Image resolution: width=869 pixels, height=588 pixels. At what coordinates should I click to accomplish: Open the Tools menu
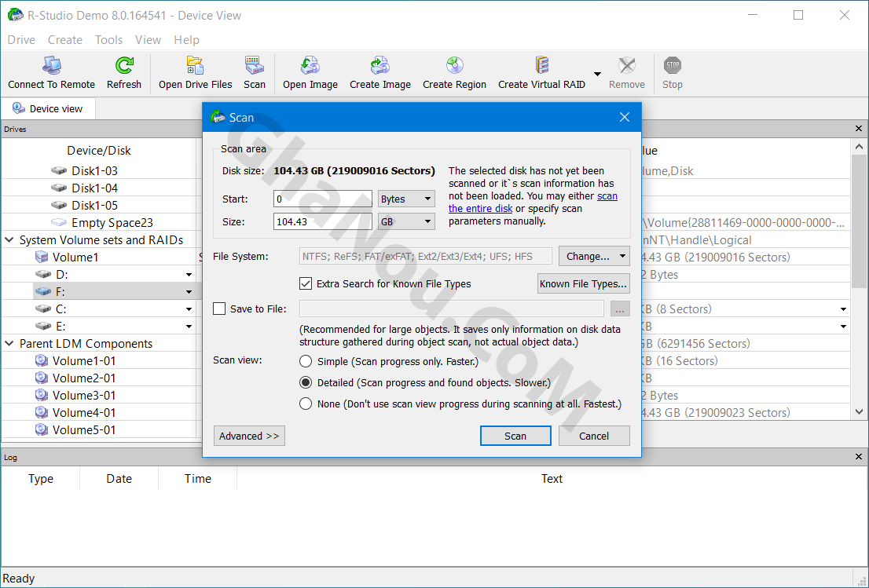[108, 40]
